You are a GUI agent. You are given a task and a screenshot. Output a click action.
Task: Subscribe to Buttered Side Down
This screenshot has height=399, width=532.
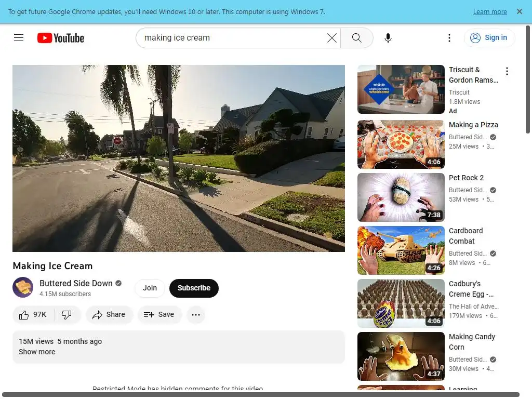pyautogui.click(x=194, y=288)
